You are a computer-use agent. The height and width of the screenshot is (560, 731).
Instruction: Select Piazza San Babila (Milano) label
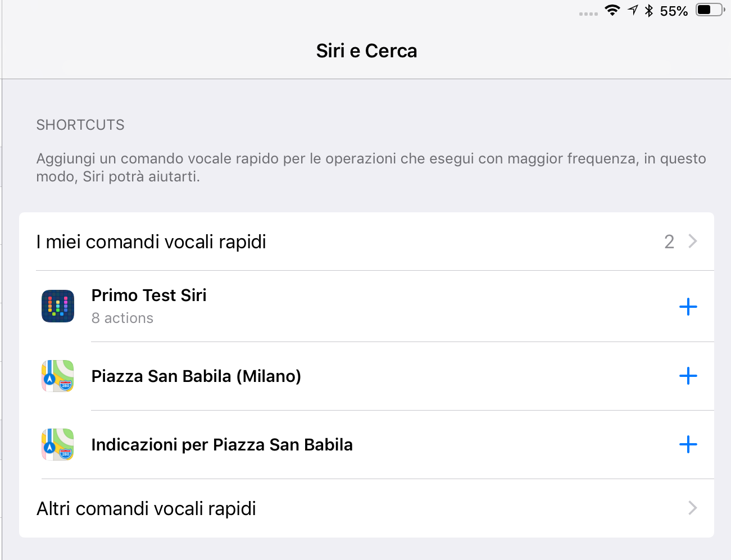coord(196,376)
